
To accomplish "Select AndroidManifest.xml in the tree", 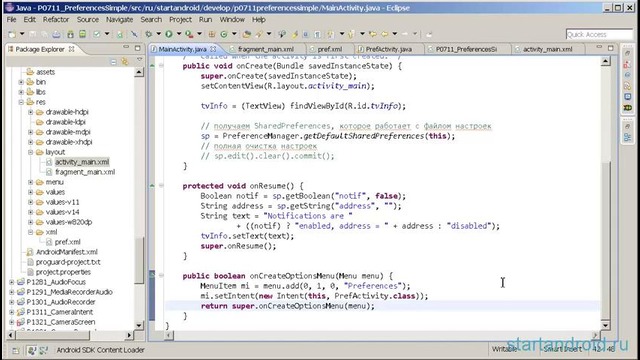I will (67, 252).
